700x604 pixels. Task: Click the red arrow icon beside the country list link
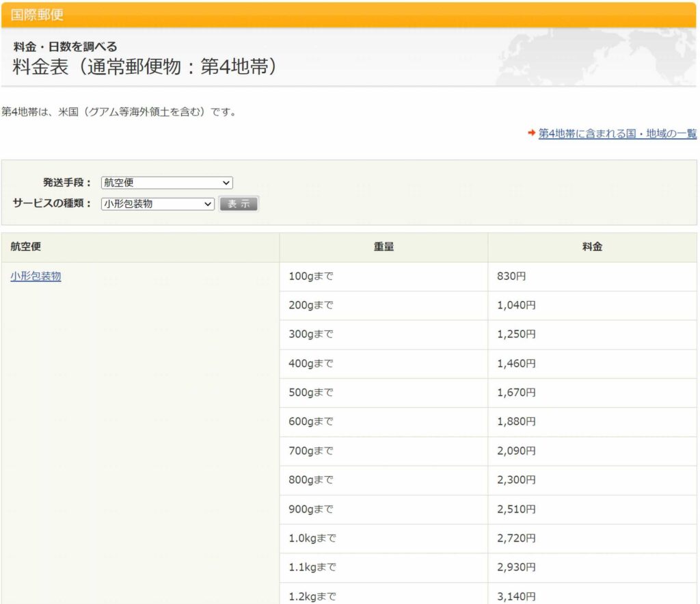point(531,133)
